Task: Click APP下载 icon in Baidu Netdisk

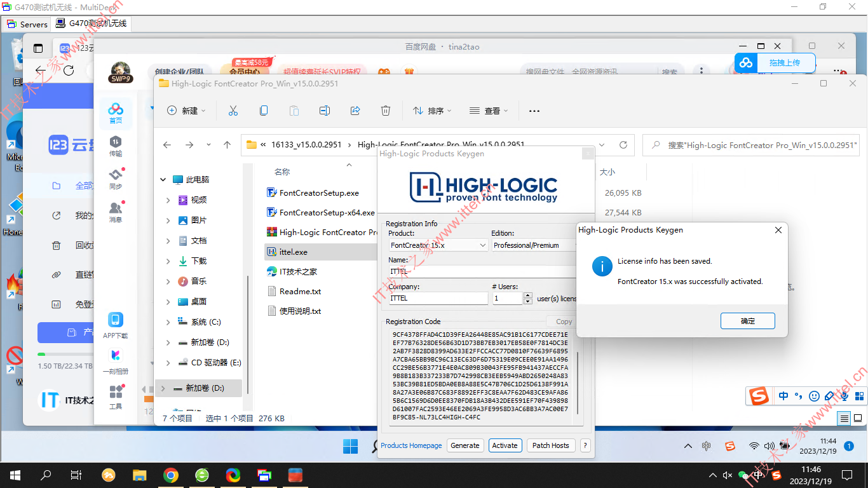Action: pyautogui.click(x=116, y=326)
